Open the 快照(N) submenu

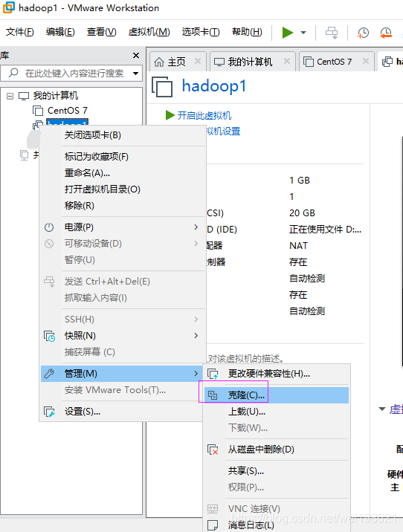click(x=123, y=336)
